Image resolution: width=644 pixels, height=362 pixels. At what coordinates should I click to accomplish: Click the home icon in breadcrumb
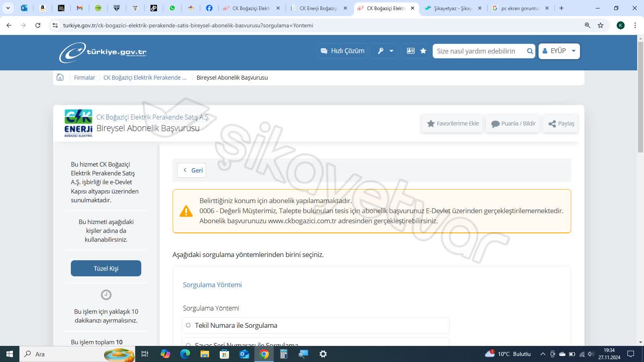coord(60,77)
